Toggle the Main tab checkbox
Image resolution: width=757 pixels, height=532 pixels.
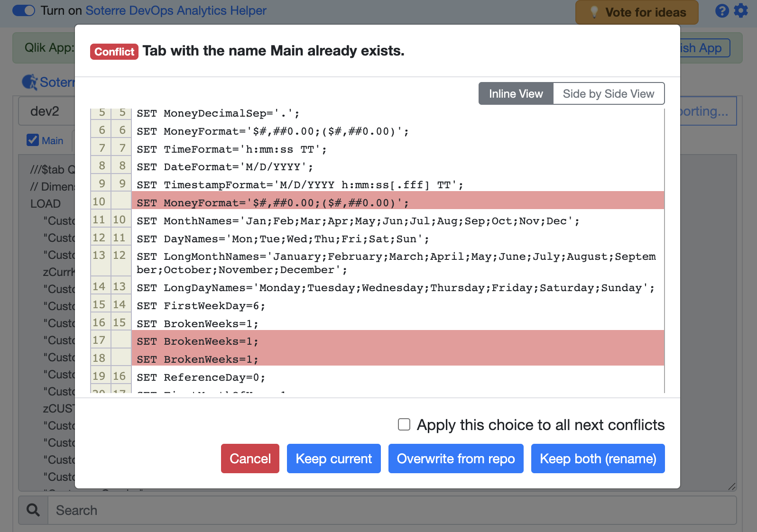33,140
